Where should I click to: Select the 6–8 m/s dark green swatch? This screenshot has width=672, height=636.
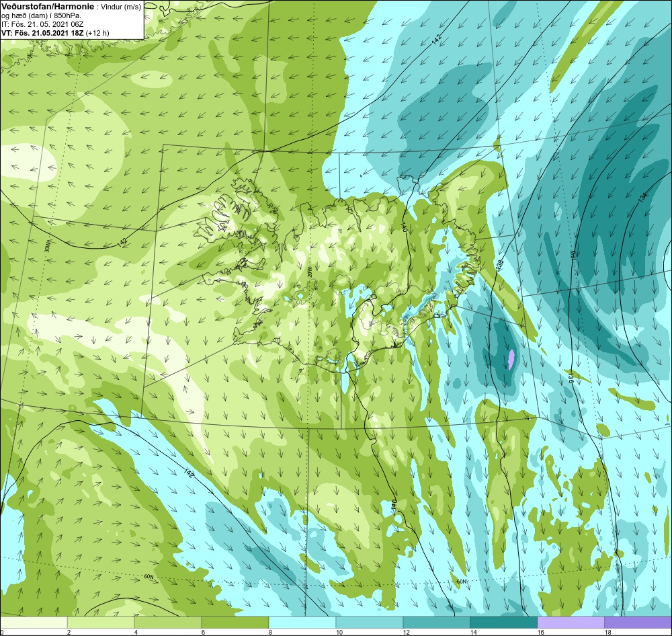235,623
